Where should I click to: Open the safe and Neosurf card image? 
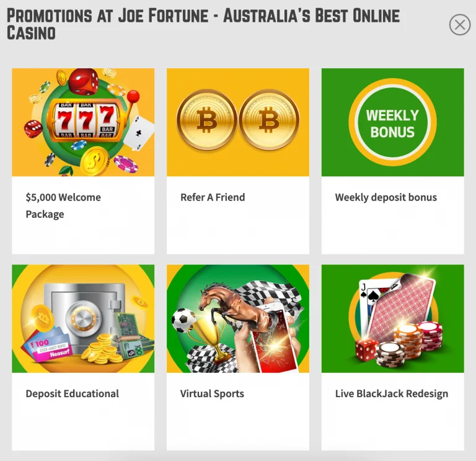[83, 319]
